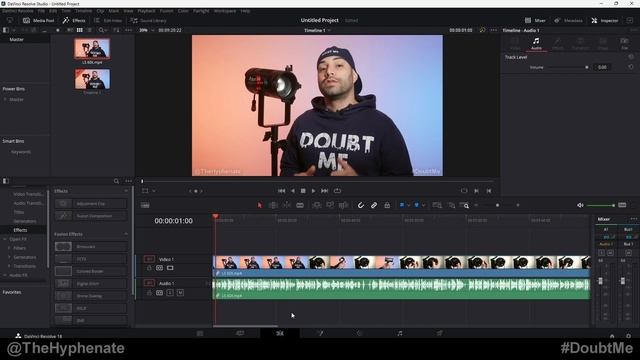Screen dimensions: 640x360
Task: Toggle the Media Pool panel button
Action: tap(38, 20)
